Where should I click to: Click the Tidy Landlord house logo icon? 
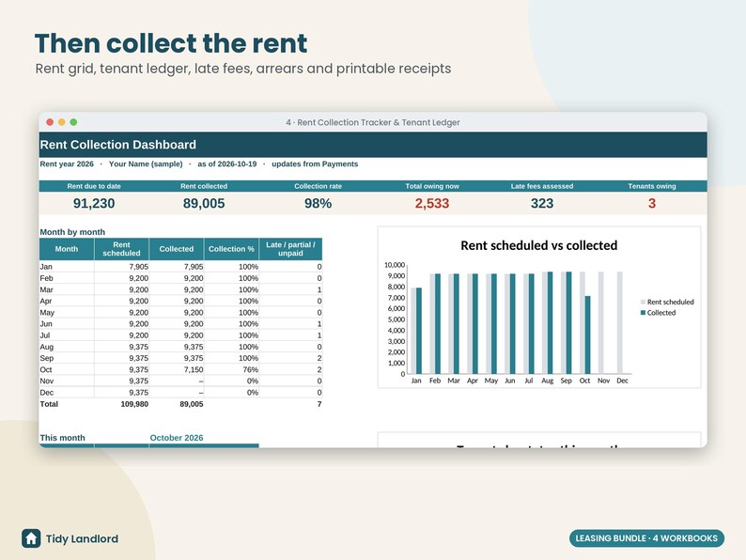(x=31, y=538)
